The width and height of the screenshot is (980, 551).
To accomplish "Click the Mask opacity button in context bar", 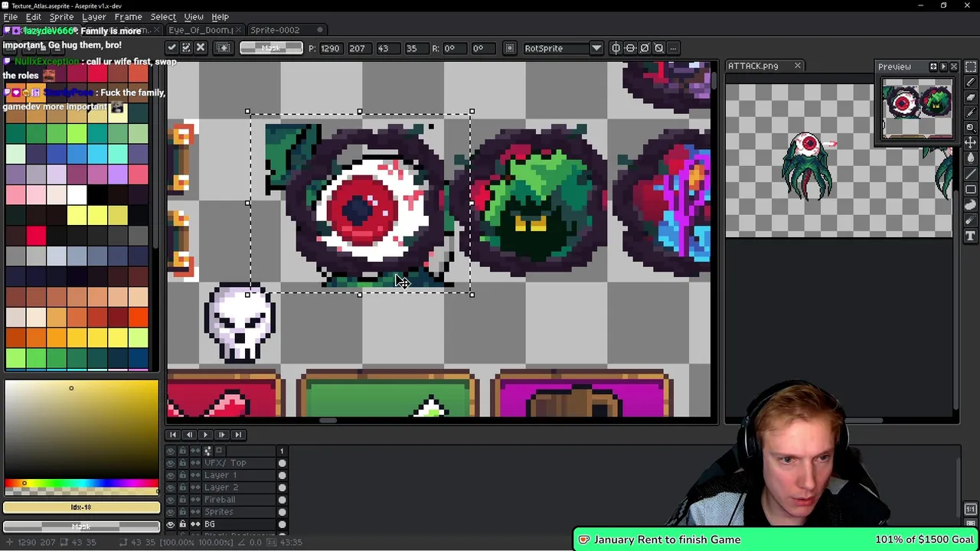I will click(271, 48).
